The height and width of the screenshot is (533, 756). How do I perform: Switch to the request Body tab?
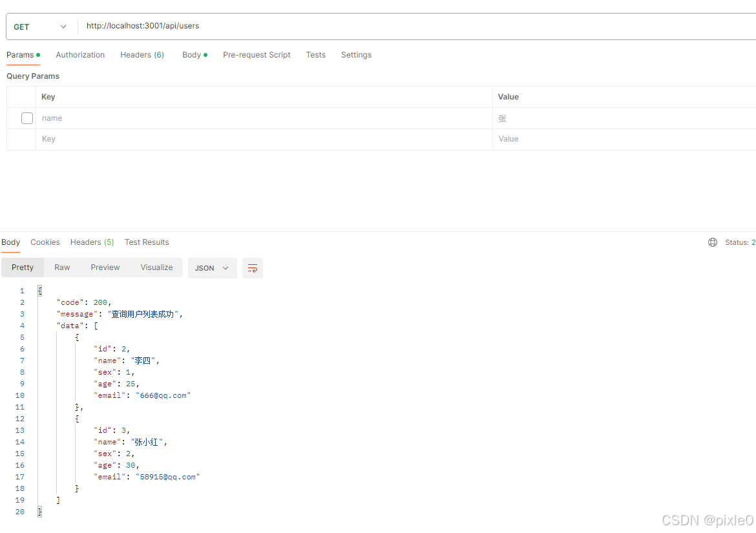(x=194, y=55)
